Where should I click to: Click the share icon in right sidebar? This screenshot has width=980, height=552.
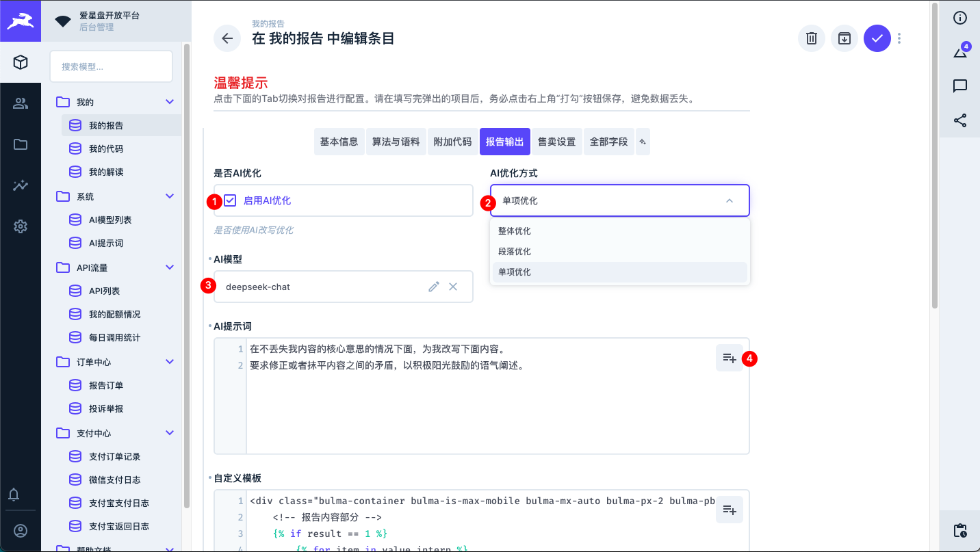[x=959, y=120]
